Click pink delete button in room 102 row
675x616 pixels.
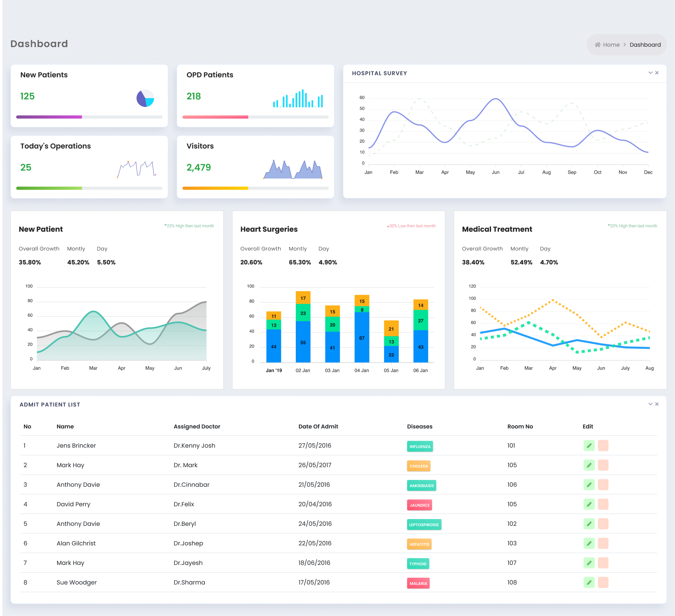pyautogui.click(x=603, y=524)
